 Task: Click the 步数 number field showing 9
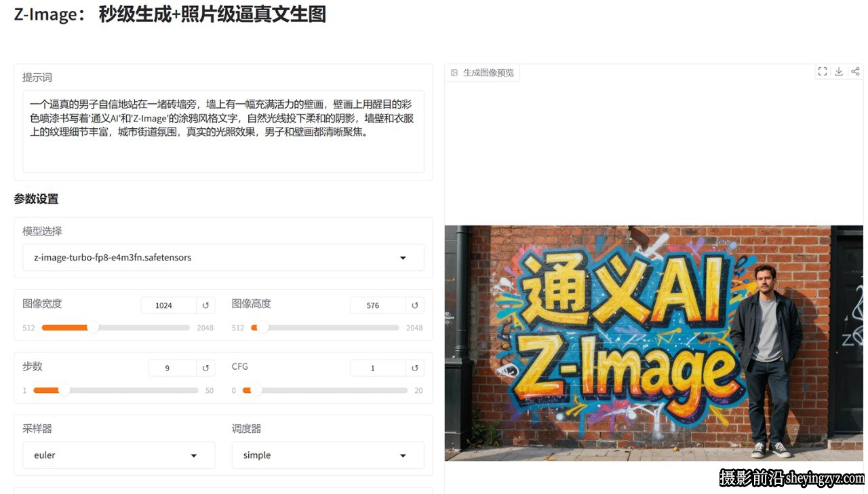(x=173, y=368)
